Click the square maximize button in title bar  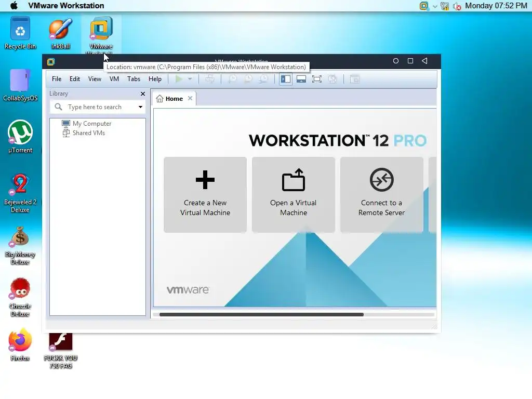pyautogui.click(x=410, y=61)
